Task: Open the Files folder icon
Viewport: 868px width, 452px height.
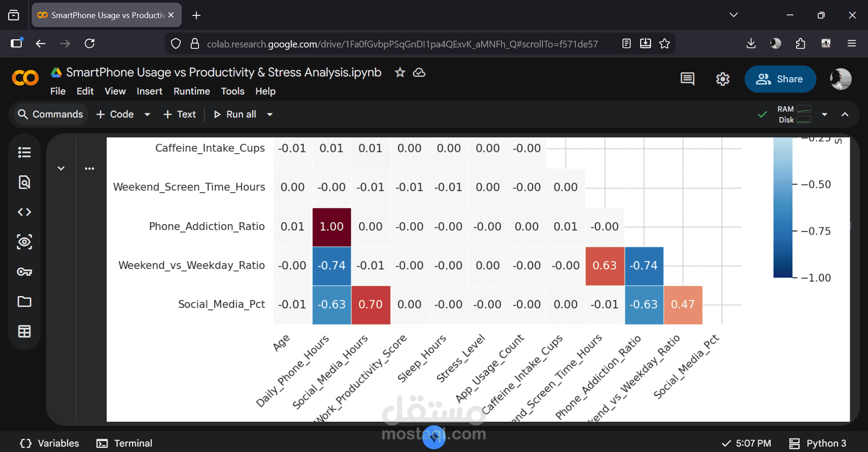Action: click(x=24, y=301)
